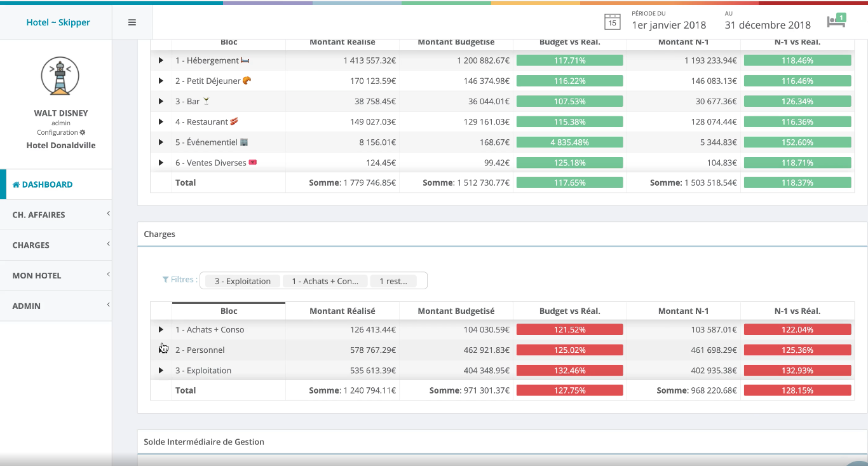Image resolution: width=868 pixels, height=466 pixels.
Task: Click the bed notification icon
Action: [836, 21]
